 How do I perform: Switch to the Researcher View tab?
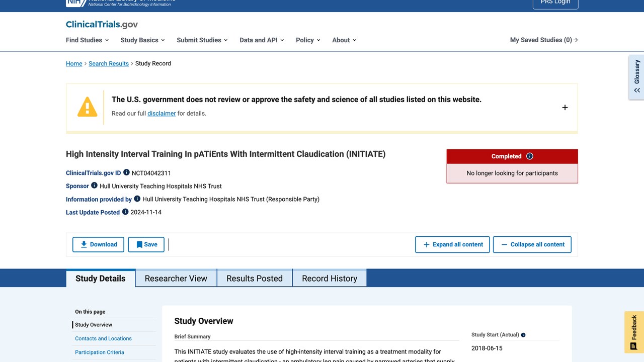[176, 279]
